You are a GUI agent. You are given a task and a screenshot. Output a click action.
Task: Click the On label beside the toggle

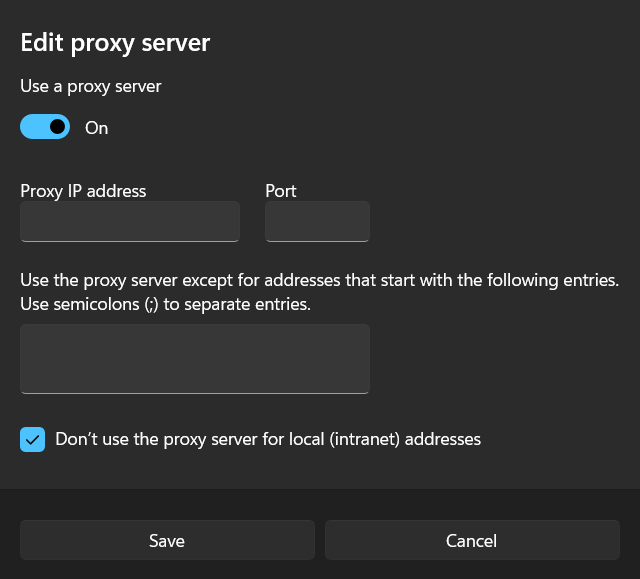(97, 128)
